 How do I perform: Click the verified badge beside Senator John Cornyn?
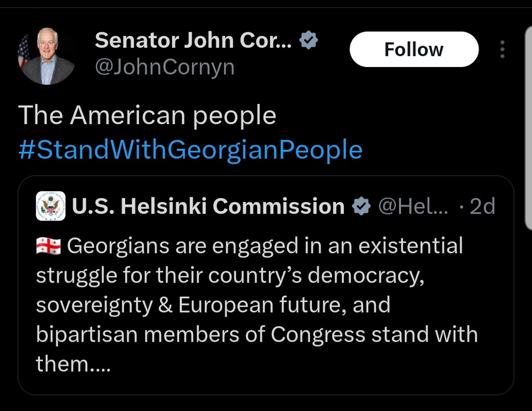(x=310, y=40)
